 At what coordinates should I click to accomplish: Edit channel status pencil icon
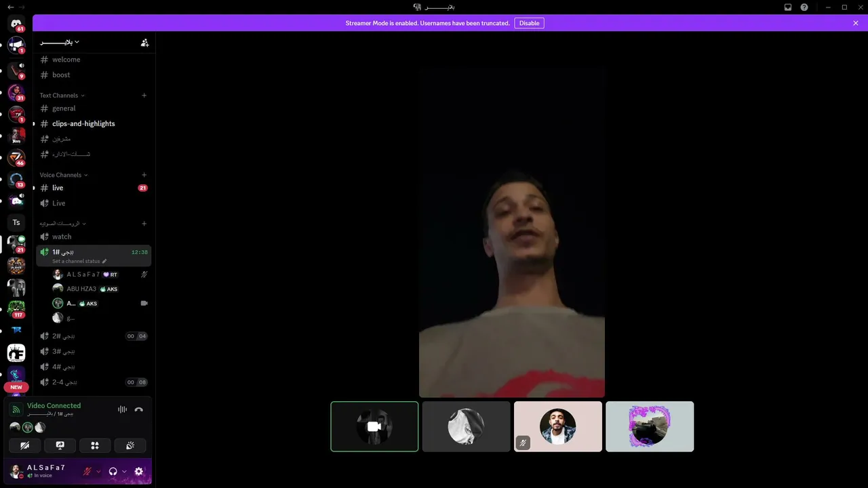point(104,261)
